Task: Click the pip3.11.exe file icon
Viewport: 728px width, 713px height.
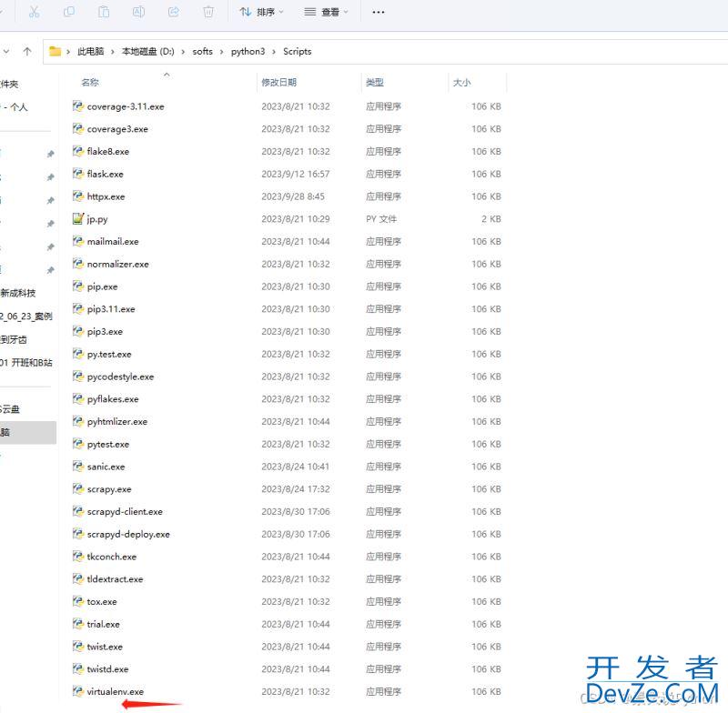Action: (78, 308)
